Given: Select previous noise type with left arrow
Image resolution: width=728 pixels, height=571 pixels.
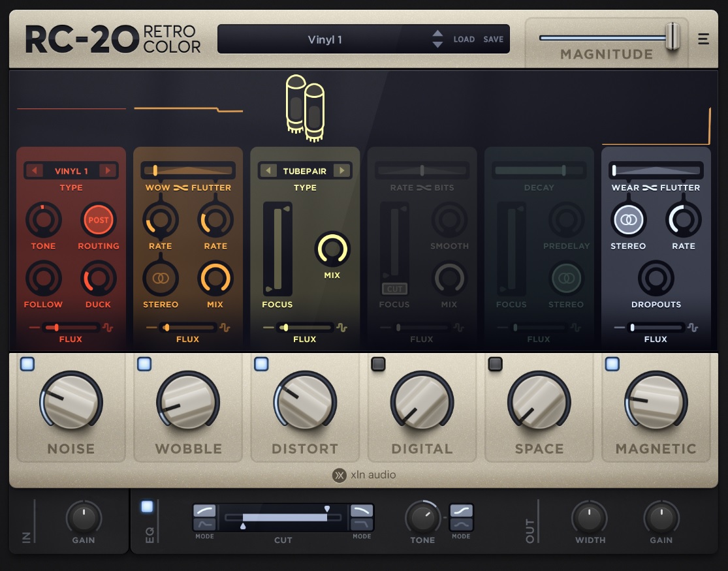Looking at the screenshot, I should pos(35,170).
